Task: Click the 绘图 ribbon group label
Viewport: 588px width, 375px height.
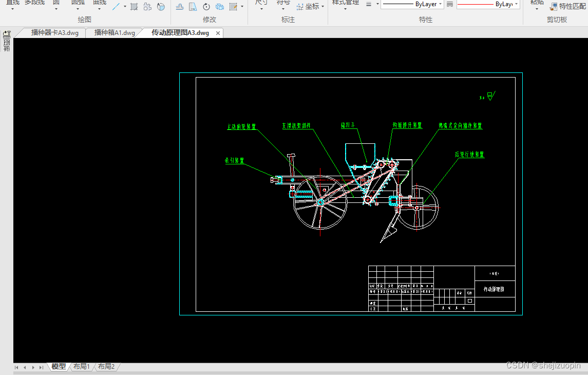Action: point(84,20)
